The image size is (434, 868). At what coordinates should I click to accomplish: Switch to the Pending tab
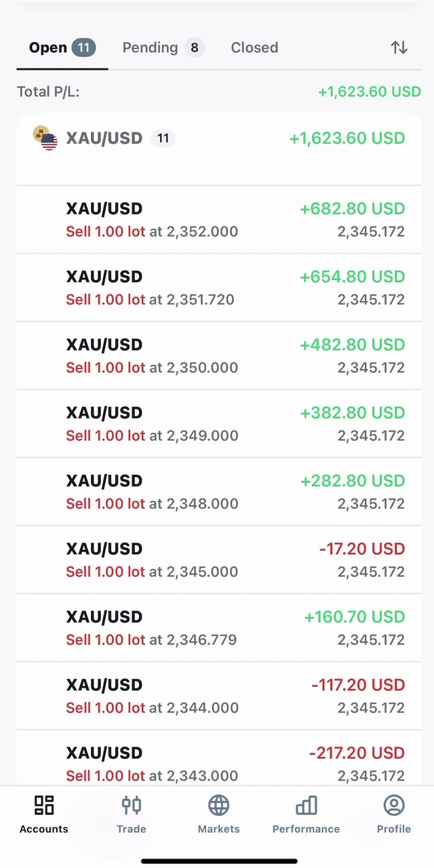click(162, 47)
